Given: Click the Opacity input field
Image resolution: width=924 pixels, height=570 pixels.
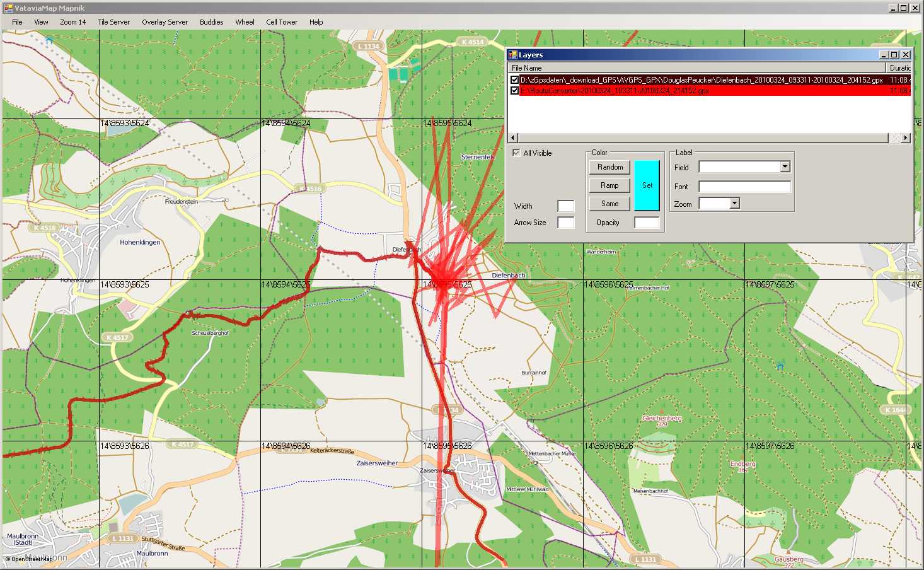Looking at the screenshot, I should (x=646, y=223).
